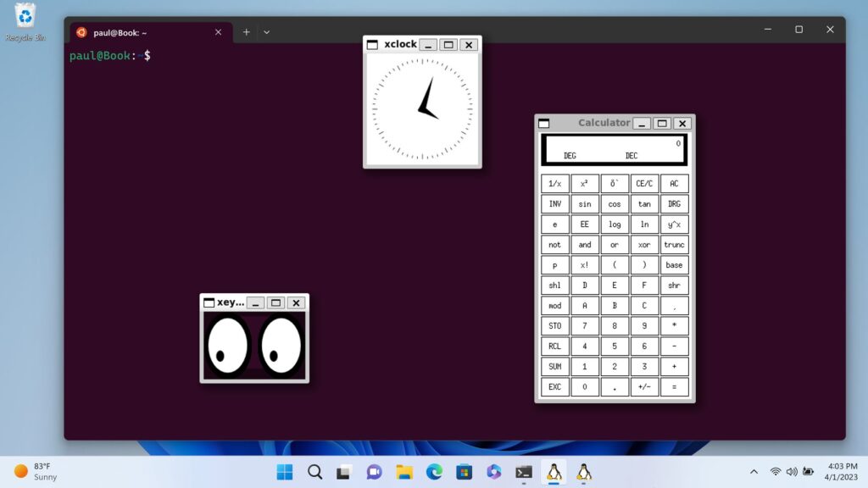Open File Explorer from the taskbar
Screen dimensions: 868x488
[x=403, y=472]
